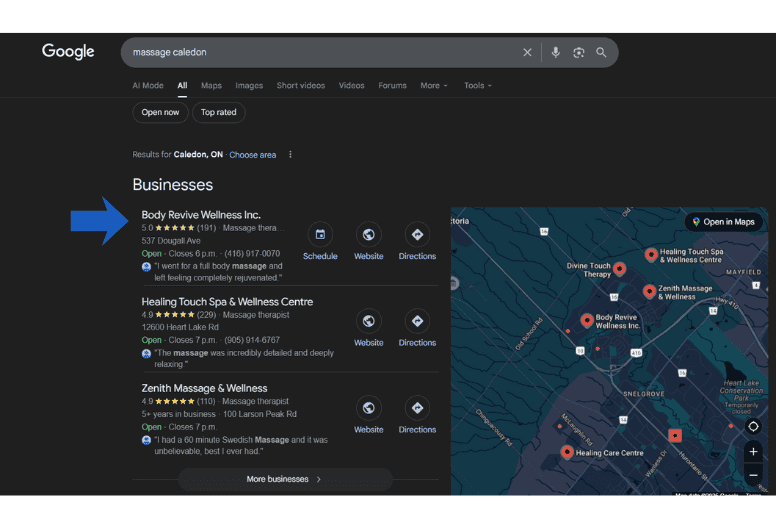The image size is (776, 528).
Task: Click review quote about full body massage
Action: (218, 272)
